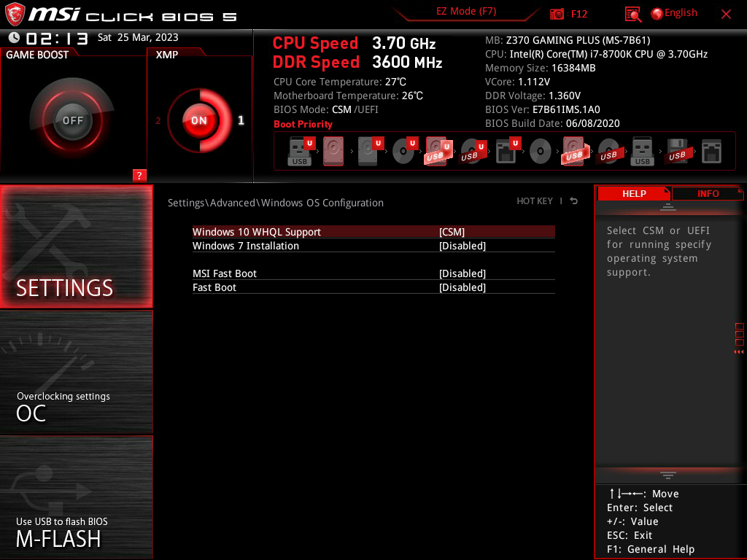Open the SETTINGS section tile
The height and width of the screenshot is (560, 747).
point(76,246)
